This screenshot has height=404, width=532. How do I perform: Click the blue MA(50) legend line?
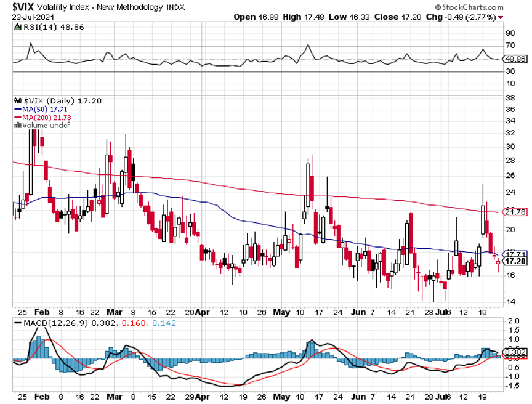coord(17,109)
